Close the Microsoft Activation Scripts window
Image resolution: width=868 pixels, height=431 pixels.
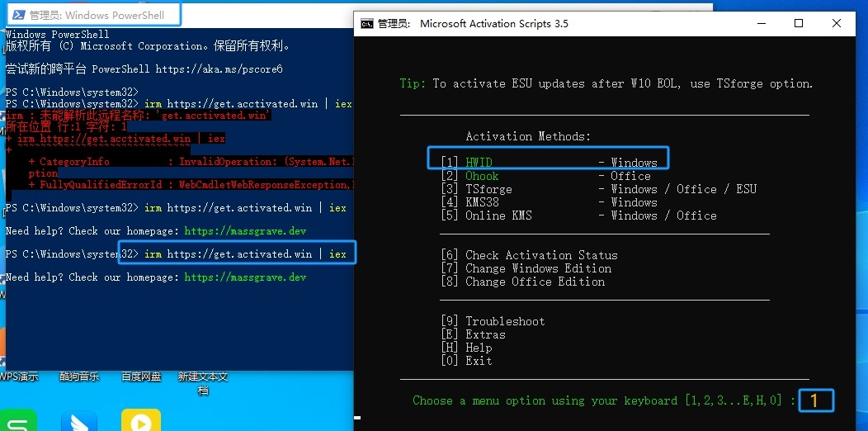click(x=837, y=23)
